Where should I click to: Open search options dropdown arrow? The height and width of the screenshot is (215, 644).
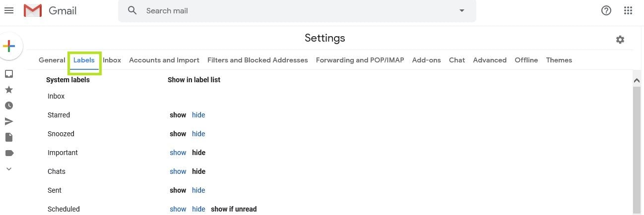pyautogui.click(x=462, y=10)
